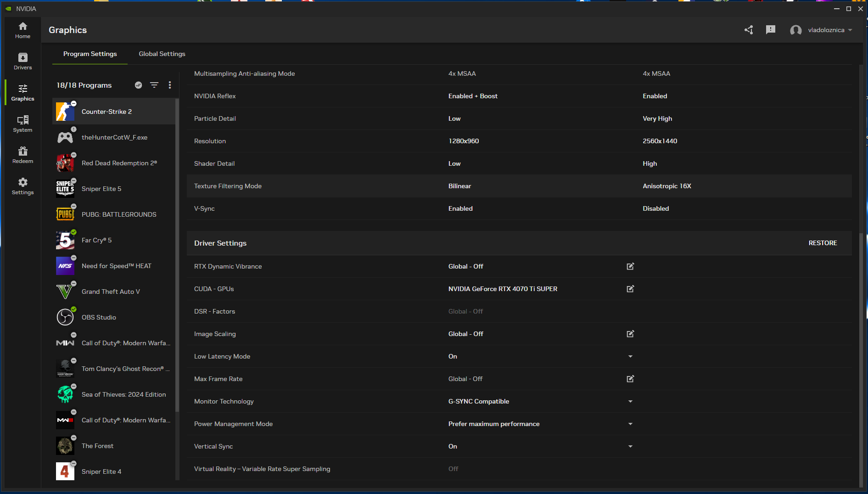Click the optimize-all checkmark icon
This screenshot has height=494, width=868.
[x=138, y=85]
